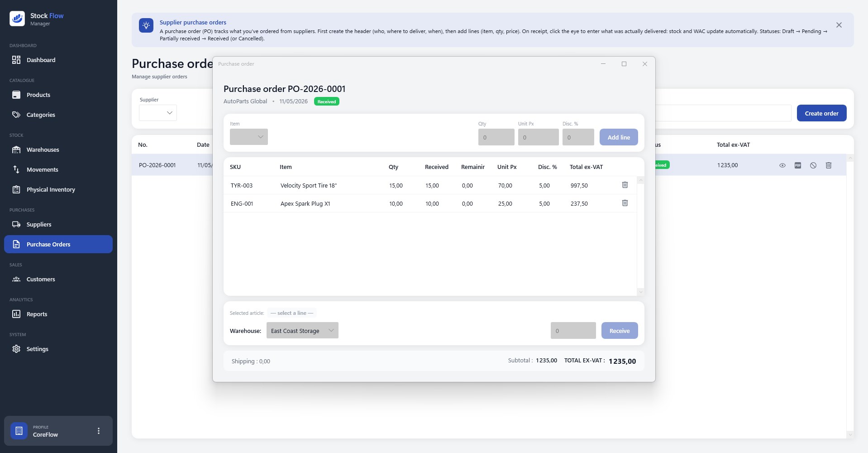Click the Qty input field

point(496,137)
